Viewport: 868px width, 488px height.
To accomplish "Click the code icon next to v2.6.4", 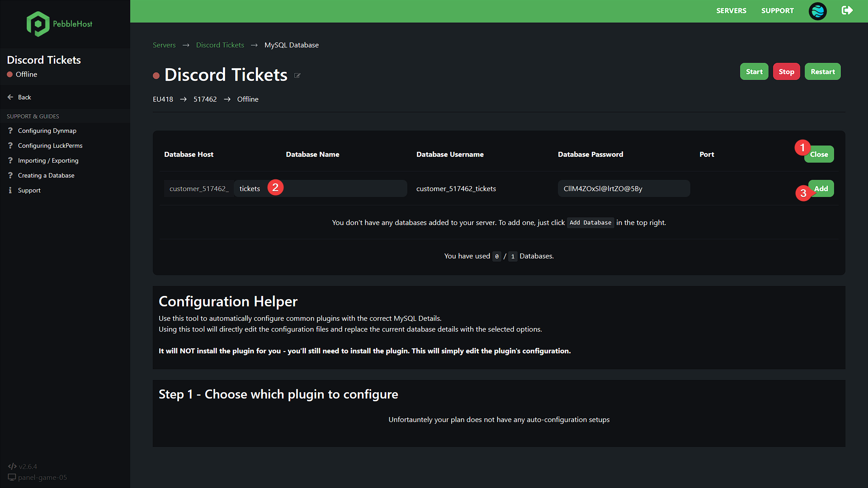I will 12,466.
